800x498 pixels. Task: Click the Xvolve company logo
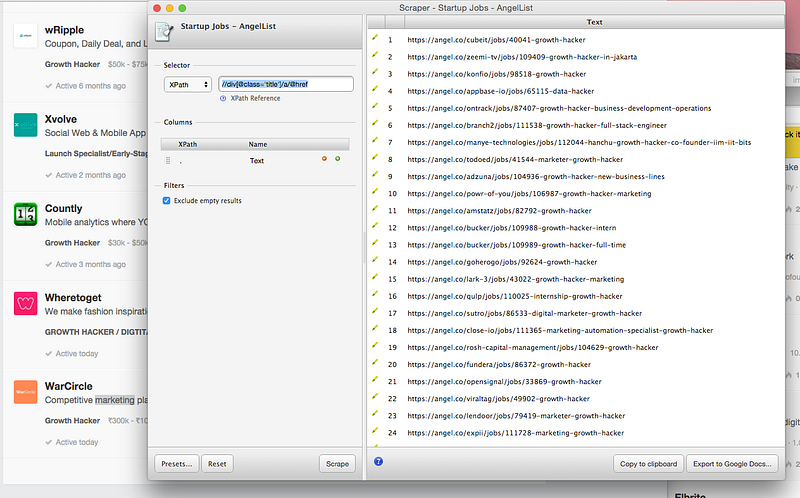point(25,125)
